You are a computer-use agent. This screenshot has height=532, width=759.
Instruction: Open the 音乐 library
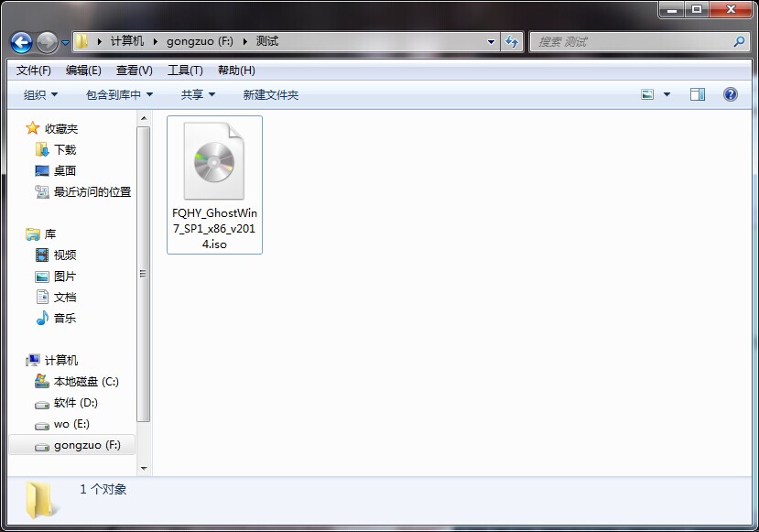tap(64, 318)
